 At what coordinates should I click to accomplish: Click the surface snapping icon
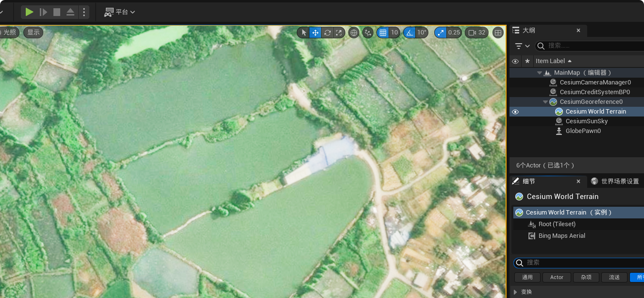point(368,33)
